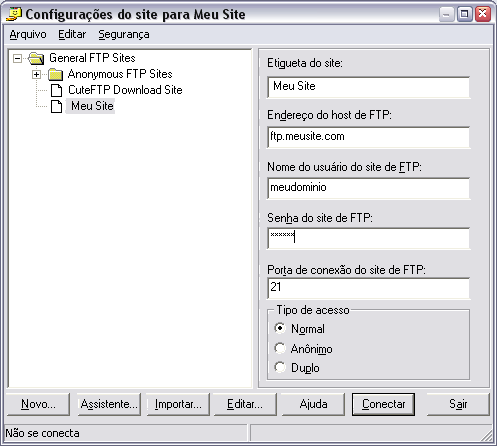Screen dimensions: 497x446
Task: Click the FTP host address field
Action: (368, 137)
